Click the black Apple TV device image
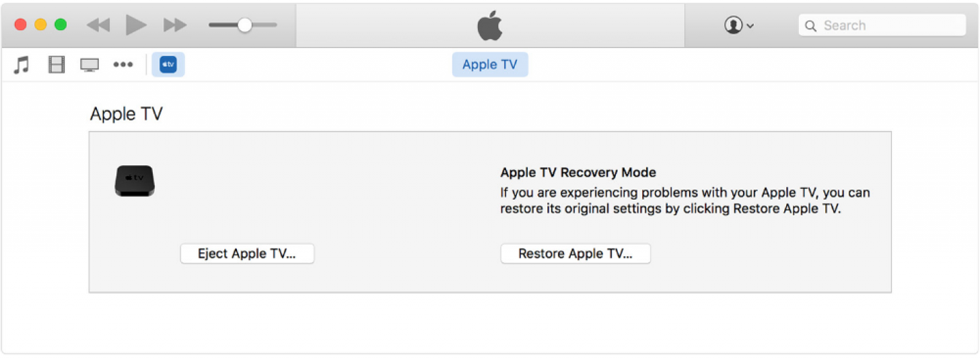Screen dimensions: 980x361 [x=135, y=180]
